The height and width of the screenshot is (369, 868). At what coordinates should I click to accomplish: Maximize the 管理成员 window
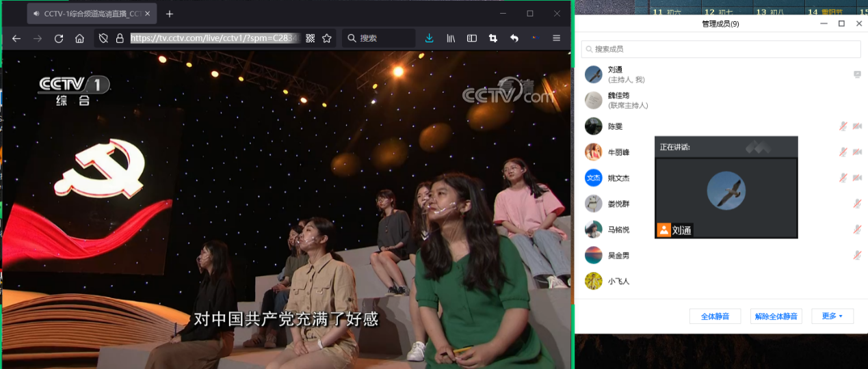[x=841, y=24]
